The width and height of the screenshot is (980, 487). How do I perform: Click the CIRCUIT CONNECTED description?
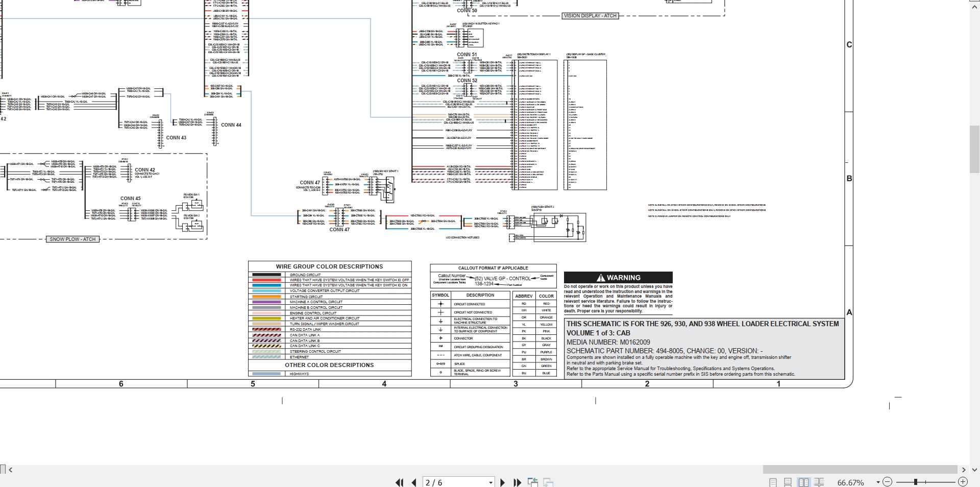point(470,304)
